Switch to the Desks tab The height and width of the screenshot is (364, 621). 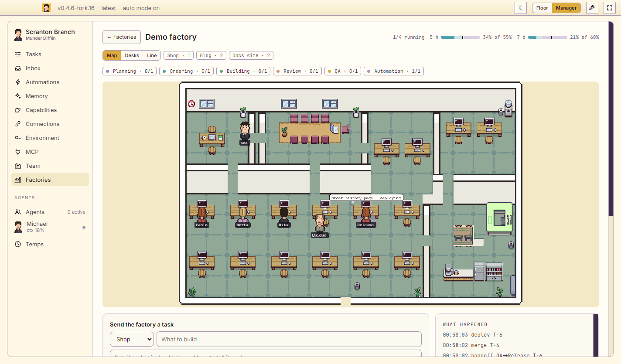click(x=132, y=55)
